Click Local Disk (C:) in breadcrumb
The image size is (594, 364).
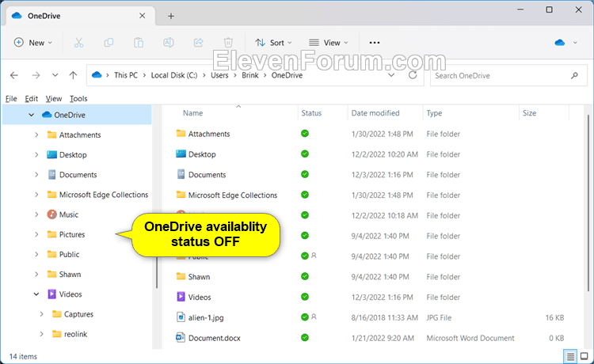click(x=174, y=75)
